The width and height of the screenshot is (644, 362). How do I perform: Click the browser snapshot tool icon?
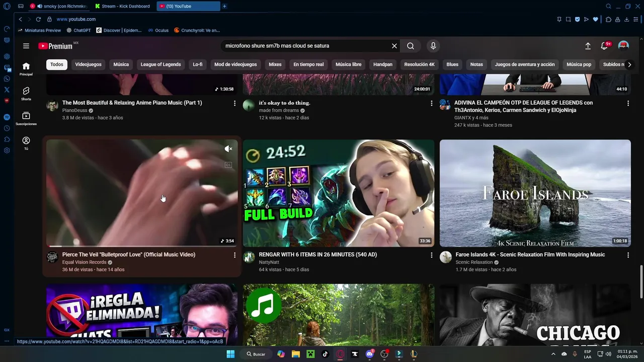568,19
